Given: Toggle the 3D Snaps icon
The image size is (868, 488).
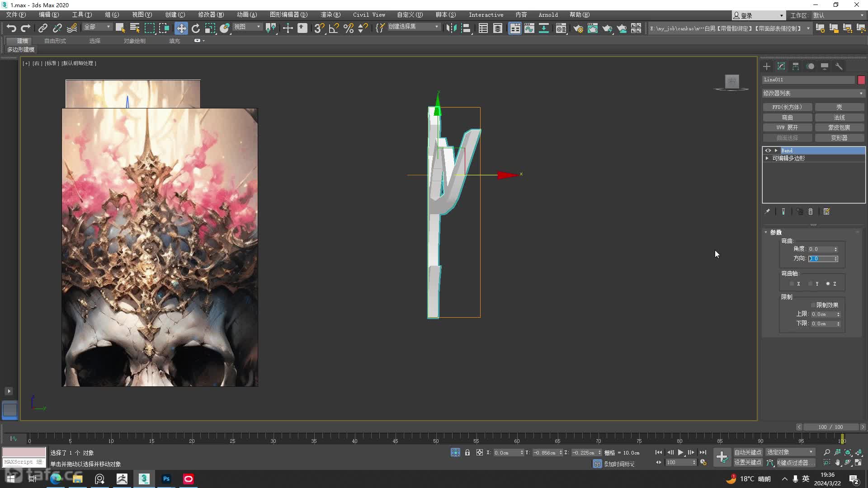Looking at the screenshot, I should click(319, 28).
